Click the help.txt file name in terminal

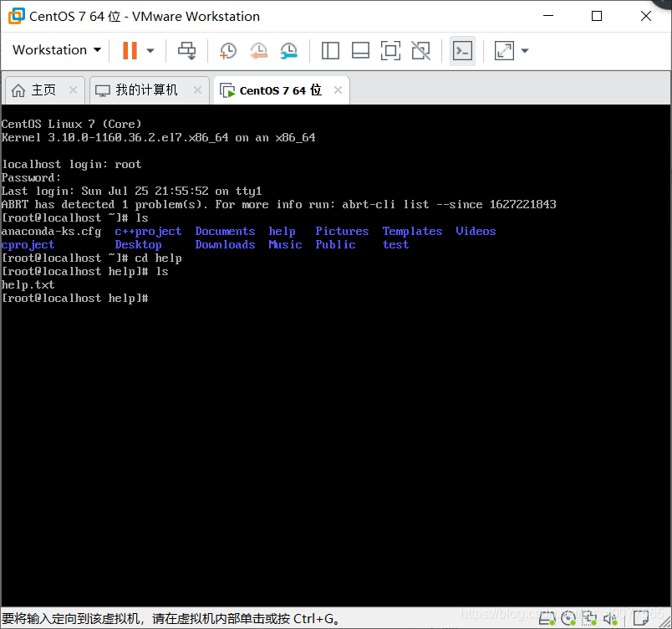click(28, 285)
